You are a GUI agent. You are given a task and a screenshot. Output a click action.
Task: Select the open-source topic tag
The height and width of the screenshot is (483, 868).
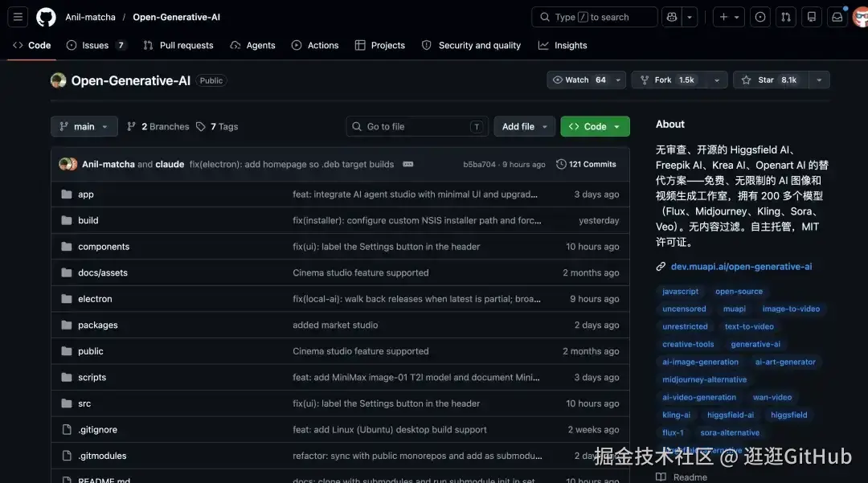tap(739, 292)
